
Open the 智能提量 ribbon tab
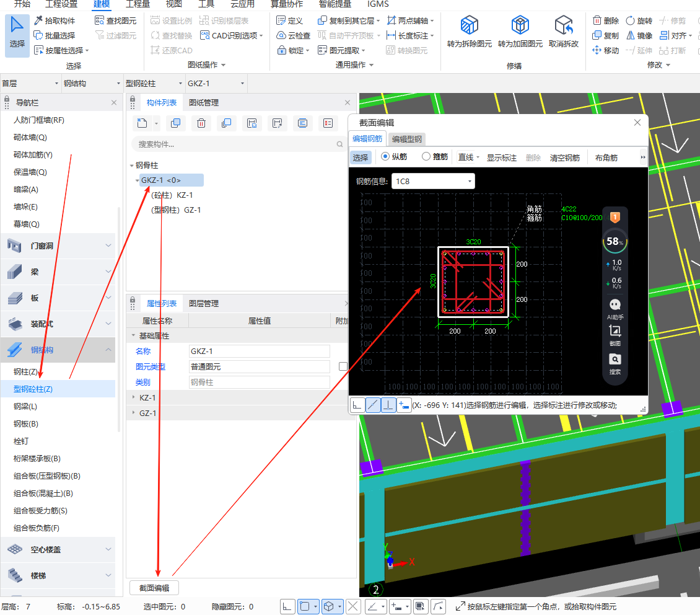(x=335, y=4)
